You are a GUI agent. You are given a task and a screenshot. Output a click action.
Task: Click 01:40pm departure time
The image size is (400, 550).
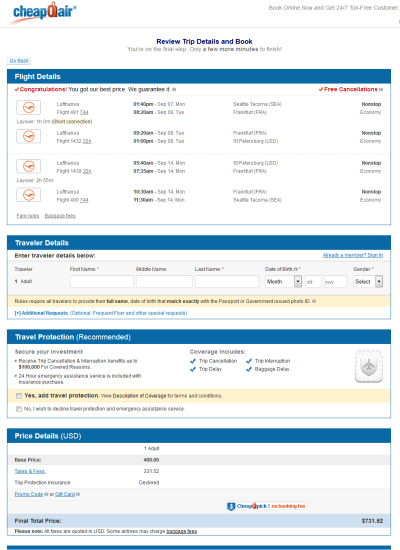coord(143,105)
